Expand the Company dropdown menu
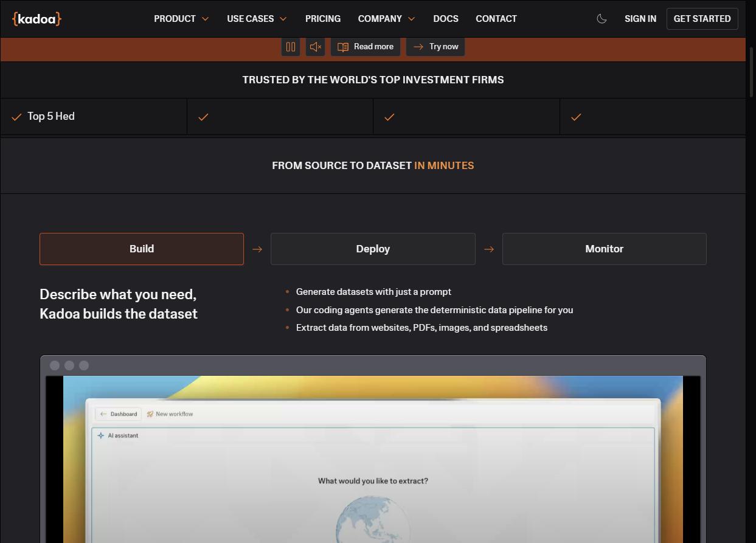This screenshot has height=543, width=756. pyautogui.click(x=386, y=19)
